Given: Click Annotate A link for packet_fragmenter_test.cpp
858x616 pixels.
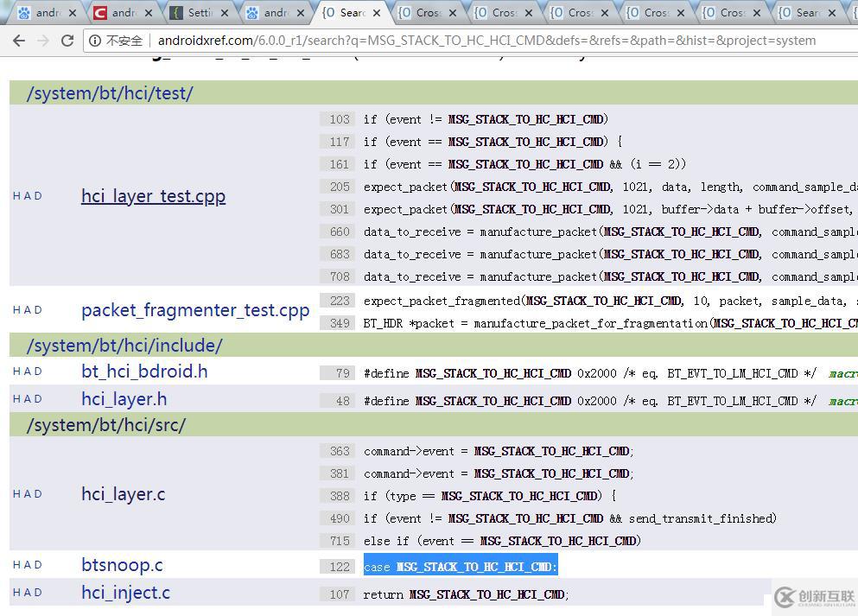Looking at the screenshot, I should [x=28, y=310].
